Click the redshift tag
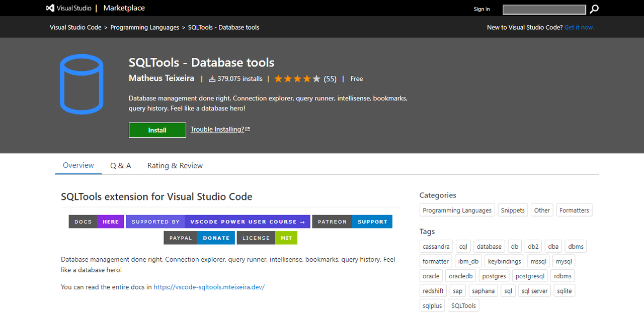Screen dimensions: 644x313 click(x=433, y=291)
